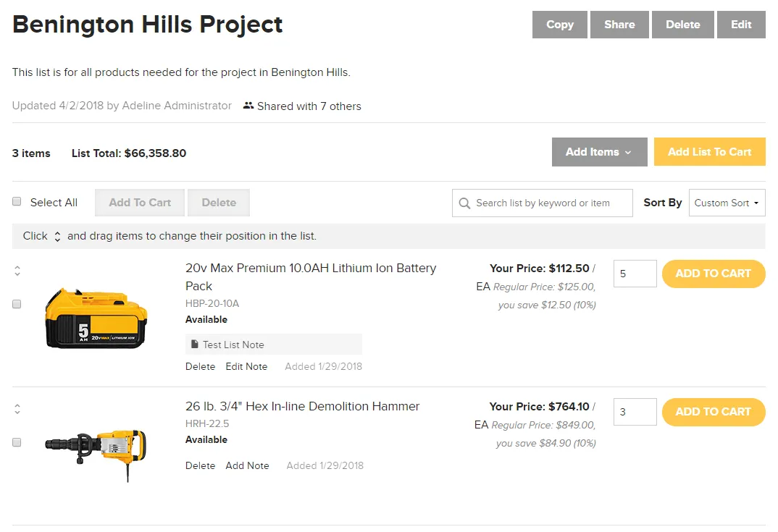The image size is (778, 532).
Task: Click the reorder handle for the battery pack
Action: pos(17,271)
